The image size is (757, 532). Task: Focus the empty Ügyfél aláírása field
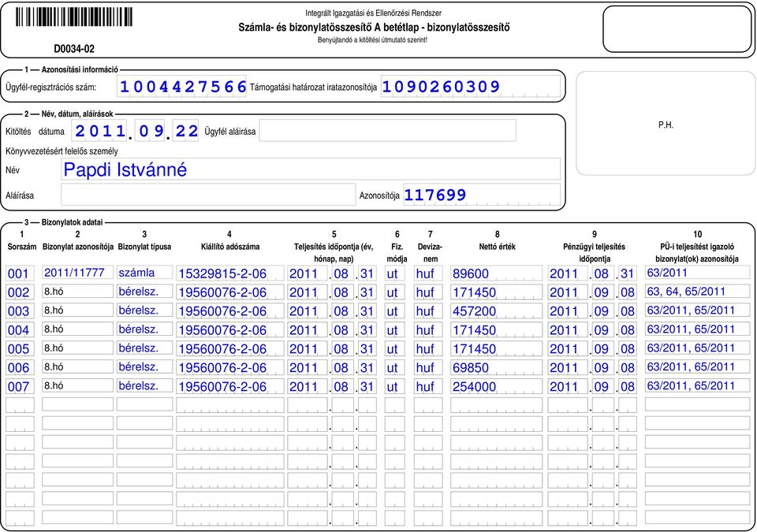(388, 130)
